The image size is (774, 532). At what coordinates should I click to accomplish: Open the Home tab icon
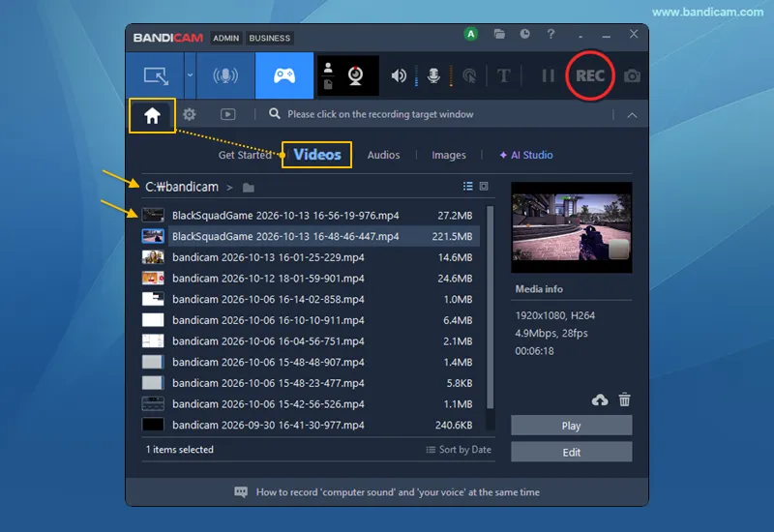[x=152, y=115]
